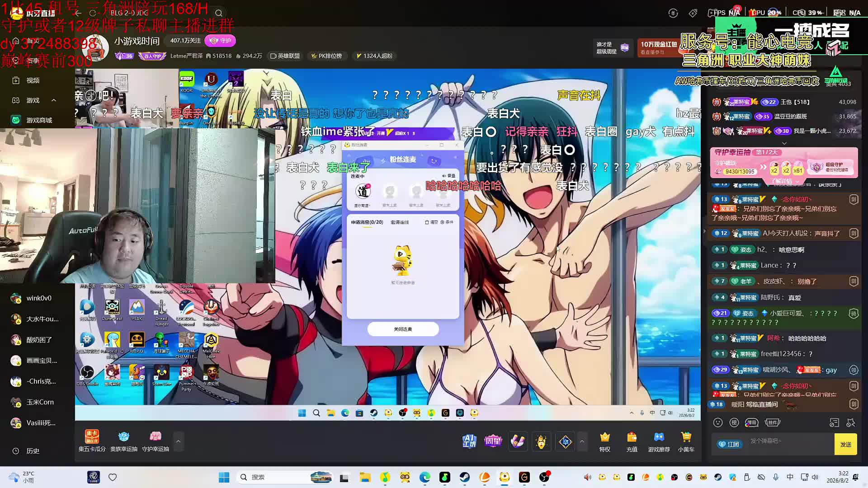The image size is (868, 488).
Task: Open the 首页 home item in sidebar
Action: [x=27, y=41]
